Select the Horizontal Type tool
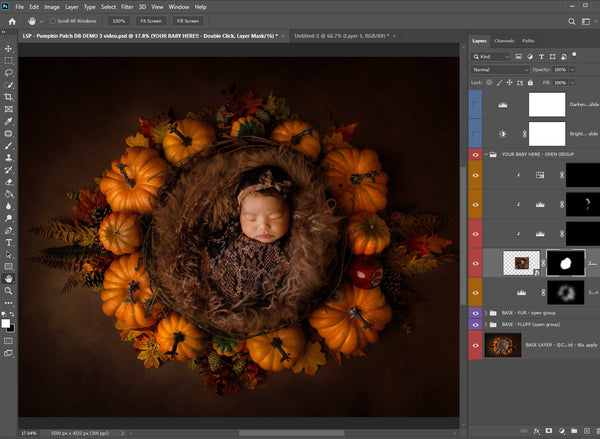 click(x=8, y=242)
